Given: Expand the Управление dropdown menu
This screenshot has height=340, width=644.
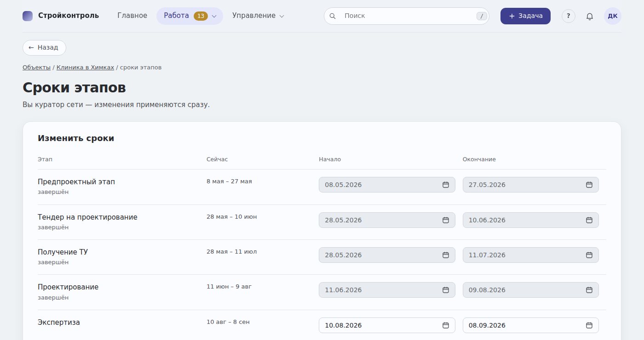Looking at the screenshot, I should pyautogui.click(x=258, y=16).
